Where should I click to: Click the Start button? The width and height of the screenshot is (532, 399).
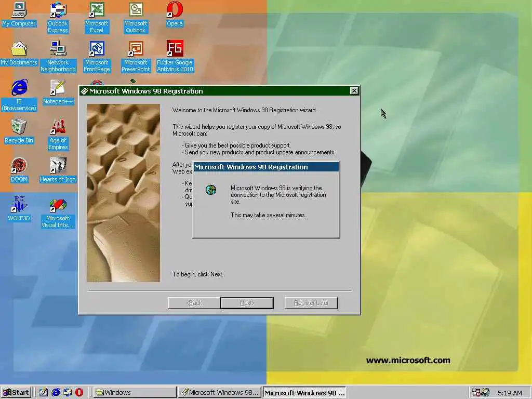click(16, 393)
